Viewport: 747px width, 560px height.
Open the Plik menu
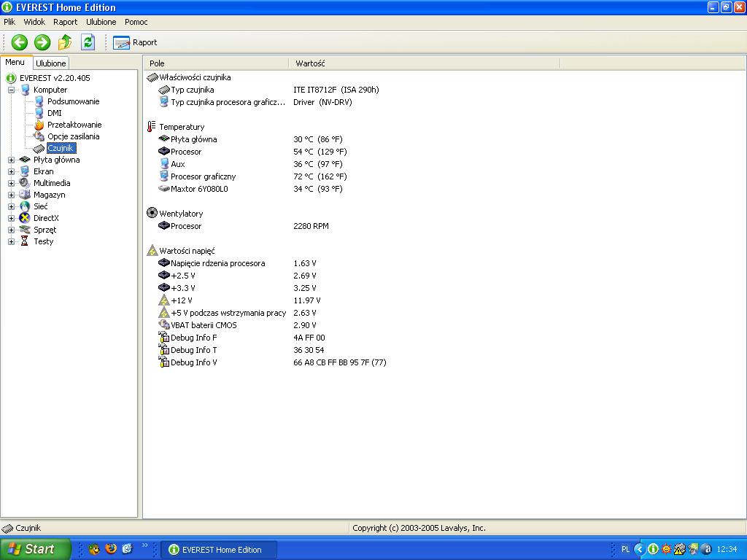pyautogui.click(x=9, y=22)
